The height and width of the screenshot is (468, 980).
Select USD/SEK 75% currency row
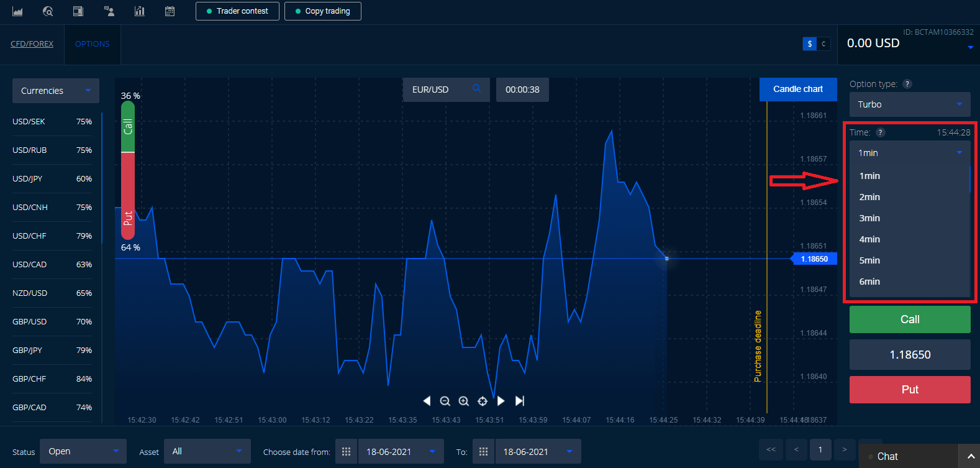coord(52,122)
